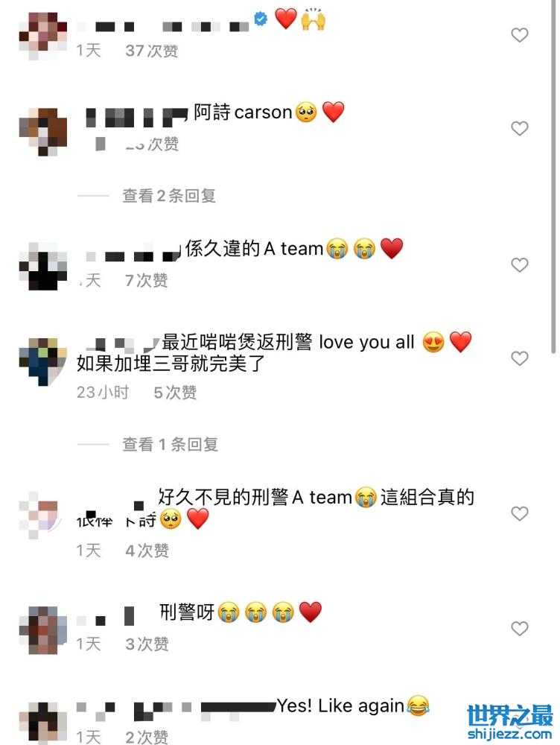Viewport: 560px width, 745px height.
Task: Open 37次赞 likes list
Action: pyautogui.click(x=151, y=51)
